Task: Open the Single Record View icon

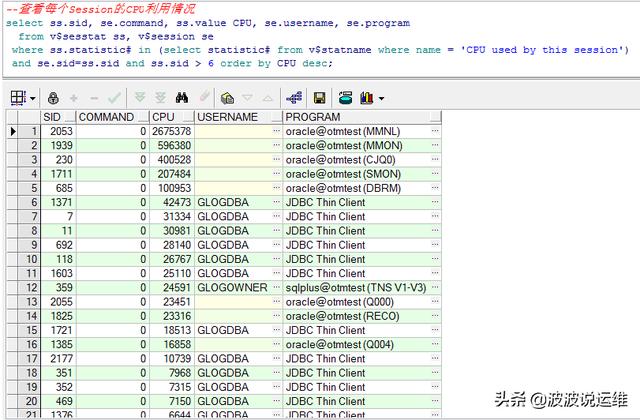Action: coord(227,98)
